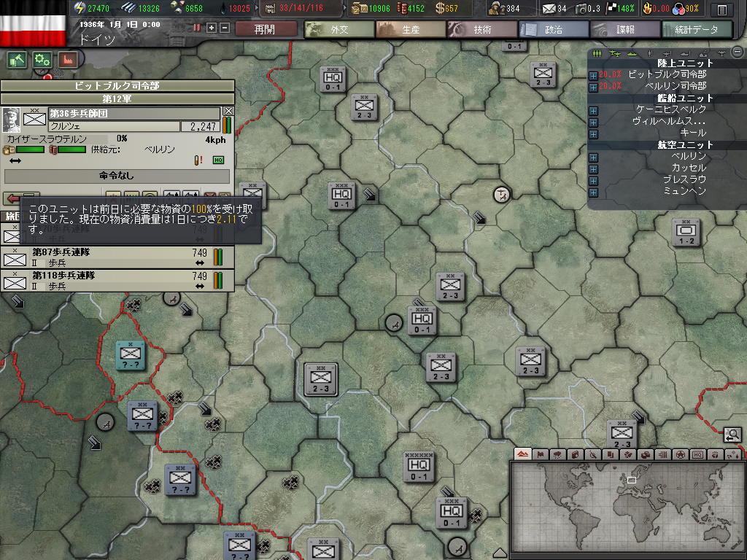This screenshot has height=560, width=747.
Task: Open the 生産 production tab
Action: coord(411,29)
